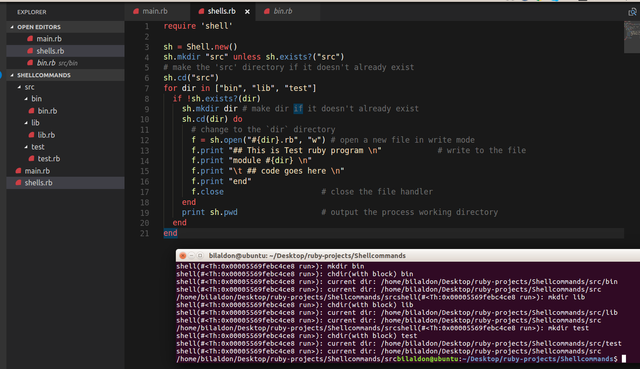Collapse the test folder arrow
This screenshot has height=369, width=640.
(26, 147)
